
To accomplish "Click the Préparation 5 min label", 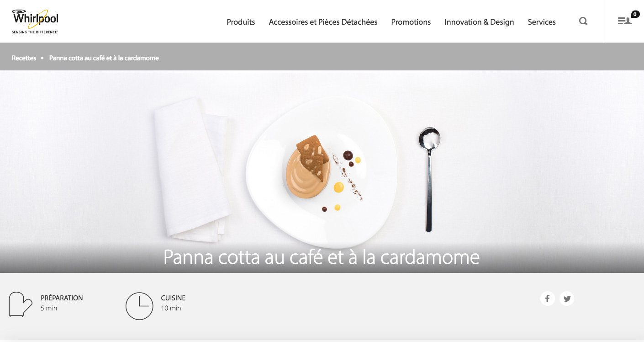I will click(x=62, y=303).
